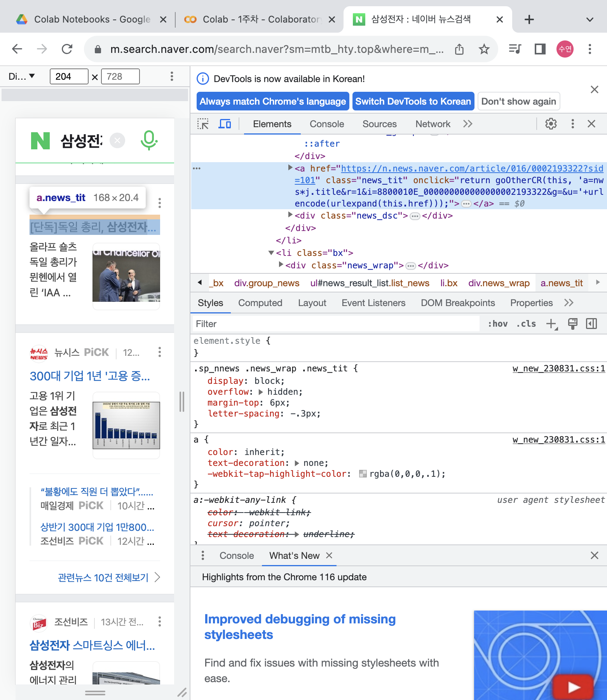This screenshot has width=607, height=700.
Task: Click the Don't show again button
Action: point(519,101)
